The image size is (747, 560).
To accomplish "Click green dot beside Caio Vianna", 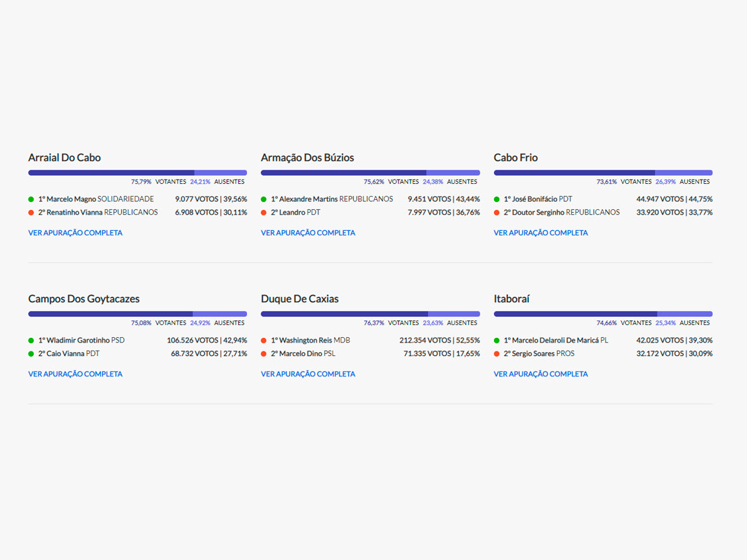I will point(31,353).
